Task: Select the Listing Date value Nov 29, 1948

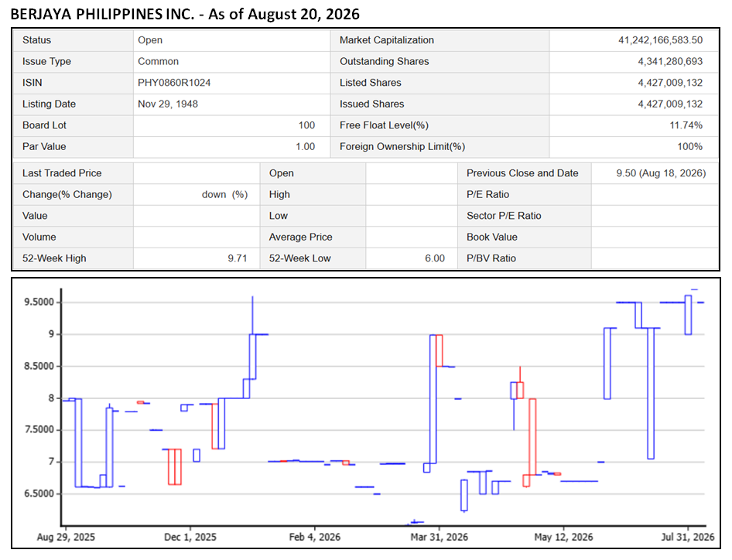Action: coord(168,104)
